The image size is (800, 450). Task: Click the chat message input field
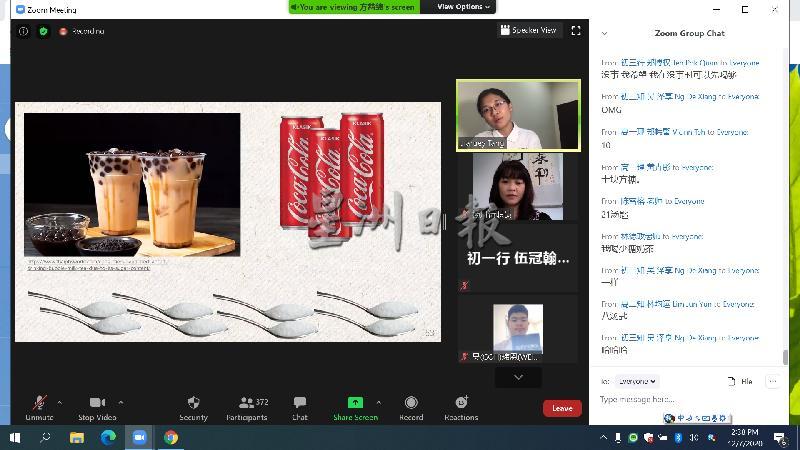click(x=684, y=399)
